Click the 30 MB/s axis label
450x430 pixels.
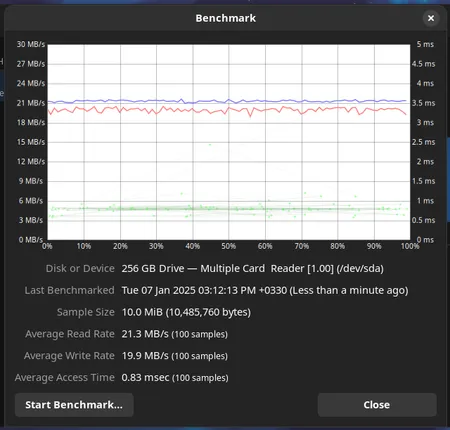click(31, 44)
